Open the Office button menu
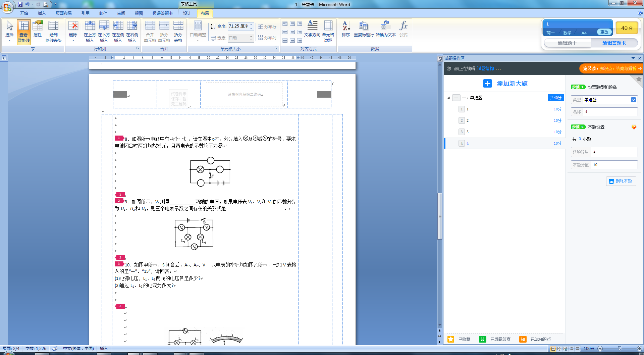The image size is (644, 355). [x=7, y=7]
